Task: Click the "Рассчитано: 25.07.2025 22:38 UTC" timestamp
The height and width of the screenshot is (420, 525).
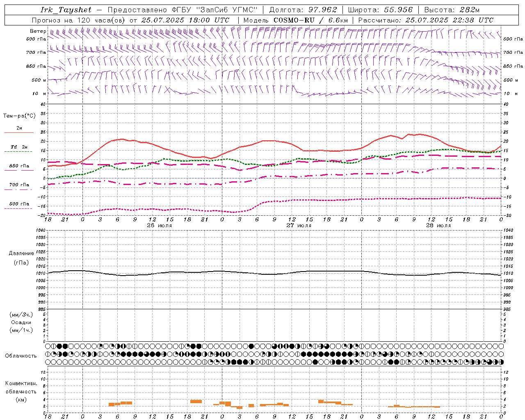Action: pos(426,20)
